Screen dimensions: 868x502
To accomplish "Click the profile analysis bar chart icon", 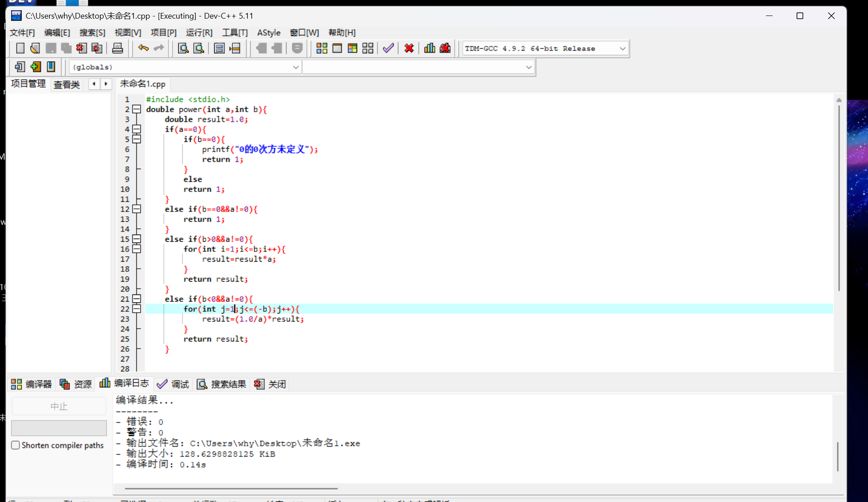I will tap(429, 48).
